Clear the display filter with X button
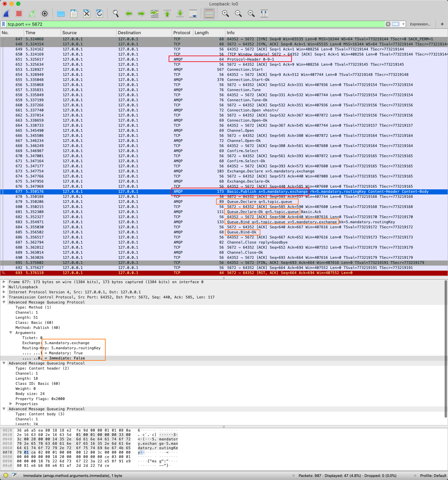The height and width of the screenshot is (480, 448). (x=388, y=24)
